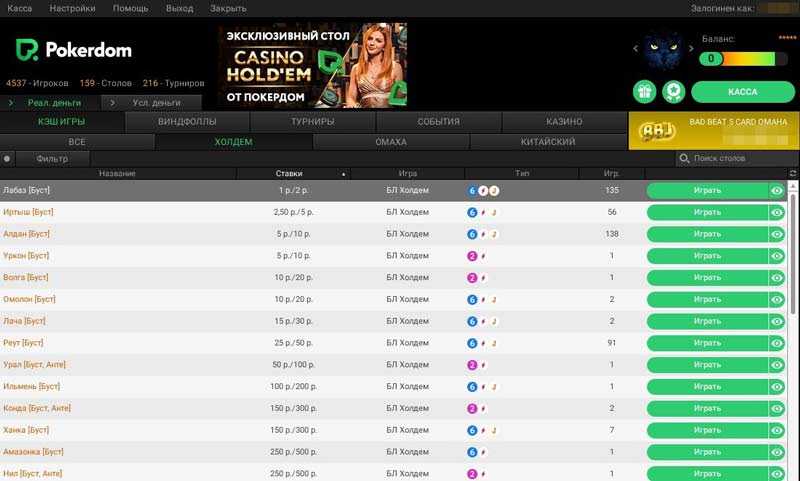Click previous avatar arrow beside panther
The width and height of the screenshot is (800, 481).
click(x=636, y=49)
